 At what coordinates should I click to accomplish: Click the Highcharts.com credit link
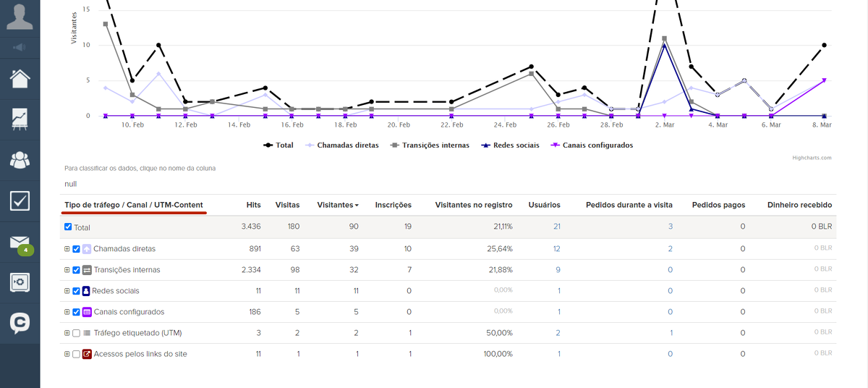812,157
